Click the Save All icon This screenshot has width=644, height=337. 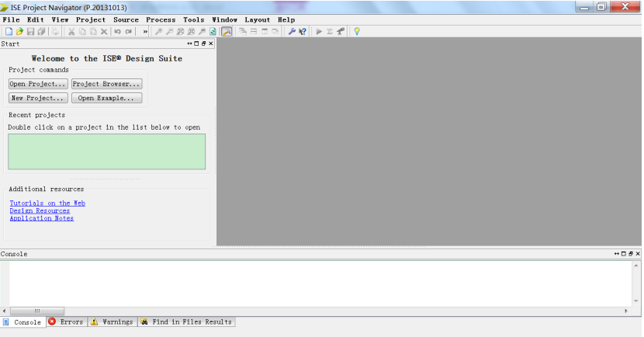tap(41, 32)
